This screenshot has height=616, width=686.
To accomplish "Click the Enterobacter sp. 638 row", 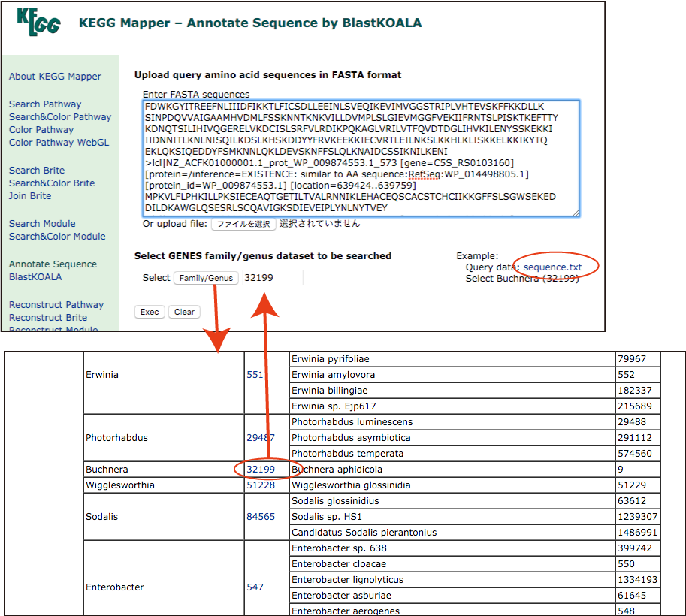I will pyautogui.click(x=452, y=548).
